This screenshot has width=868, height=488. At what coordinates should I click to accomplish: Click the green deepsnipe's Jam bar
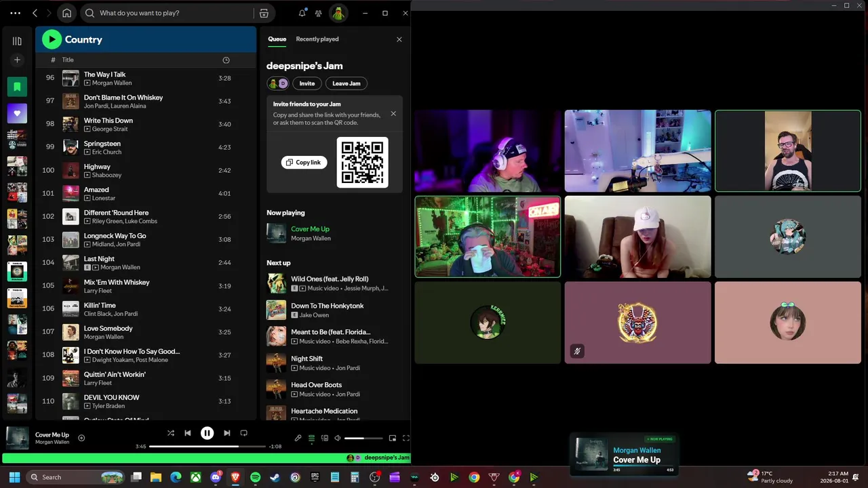click(x=206, y=457)
